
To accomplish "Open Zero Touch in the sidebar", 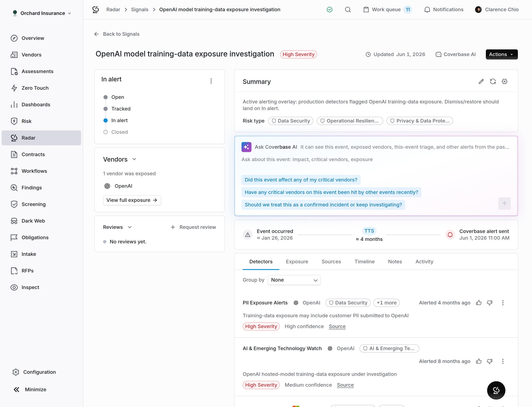I will (x=41, y=88).
